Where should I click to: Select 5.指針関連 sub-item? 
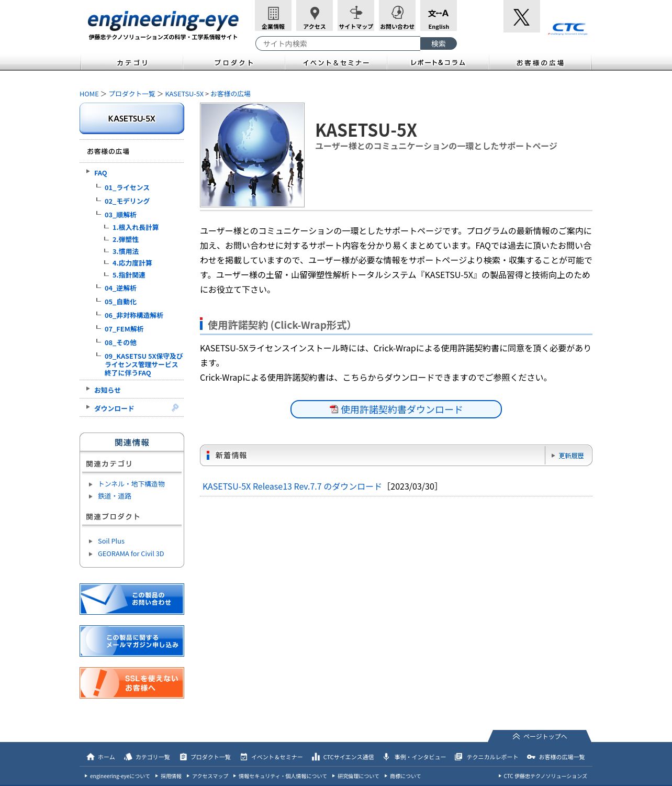pos(129,275)
